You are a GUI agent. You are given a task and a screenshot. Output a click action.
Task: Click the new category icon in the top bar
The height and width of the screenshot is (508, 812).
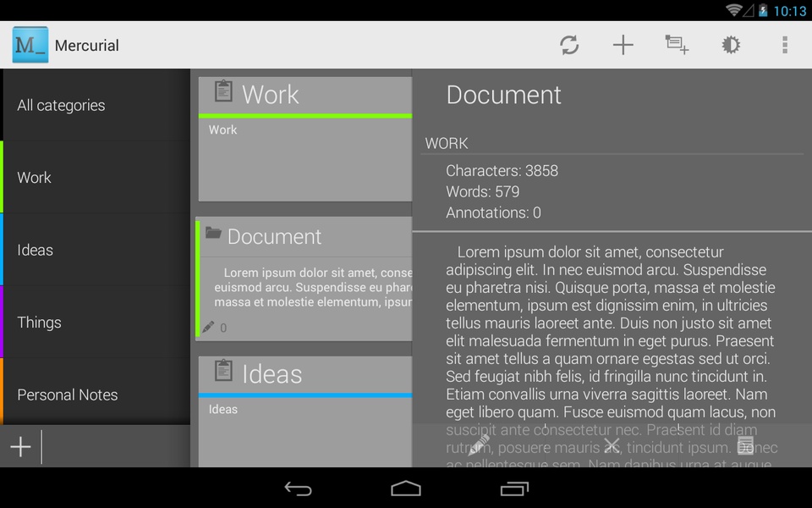click(x=677, y=45)
